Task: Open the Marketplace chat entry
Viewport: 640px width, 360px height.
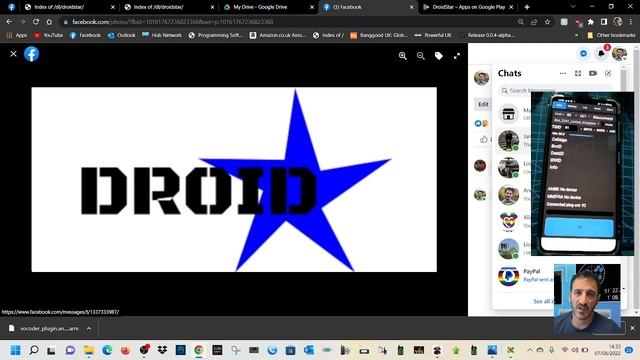Action: 514,113
